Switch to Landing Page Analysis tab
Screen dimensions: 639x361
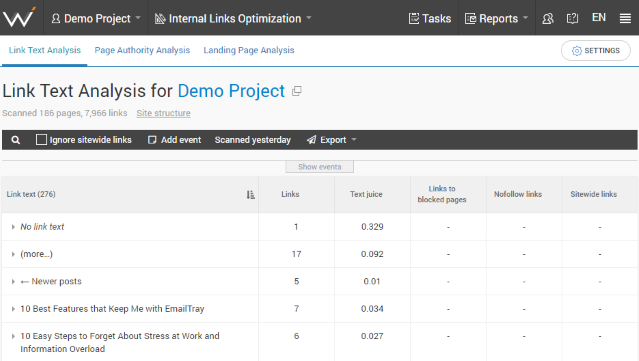coord(249,50)
